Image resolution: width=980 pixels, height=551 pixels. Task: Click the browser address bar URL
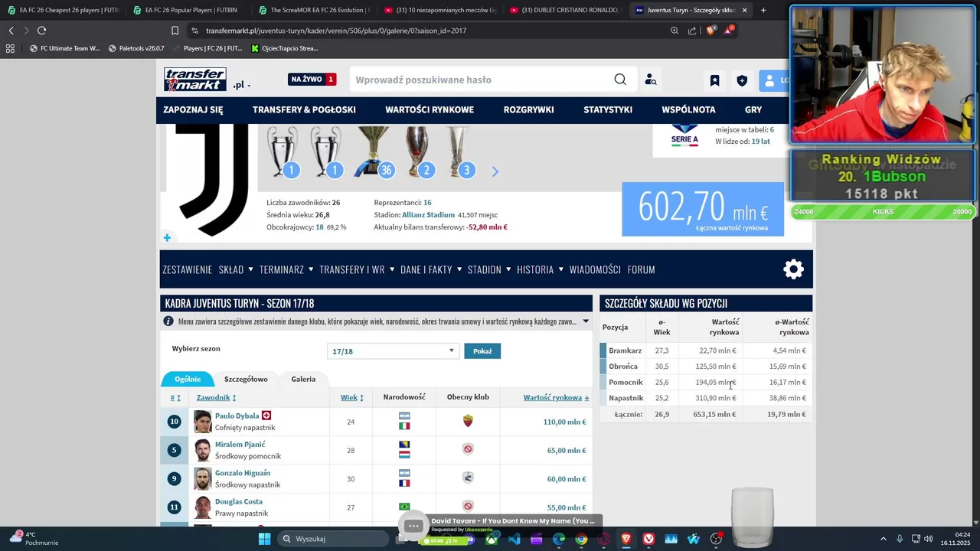(336, 31)
